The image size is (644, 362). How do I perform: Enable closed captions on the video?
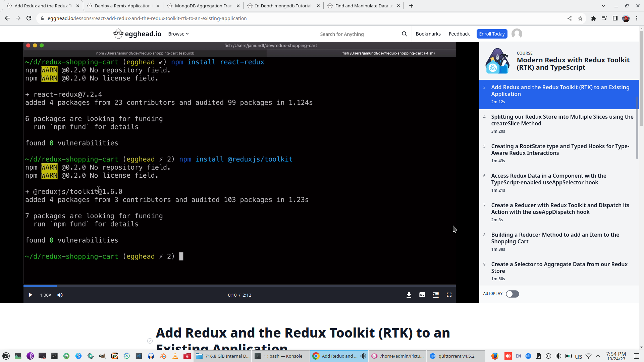tap(422, 295)
